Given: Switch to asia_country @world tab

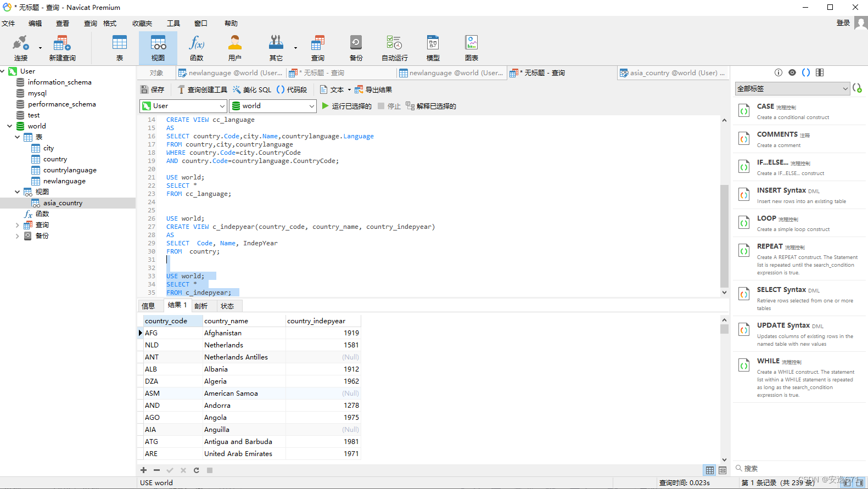Looking at the screenshot, I should pyautogui.click(x=673, y=72).
